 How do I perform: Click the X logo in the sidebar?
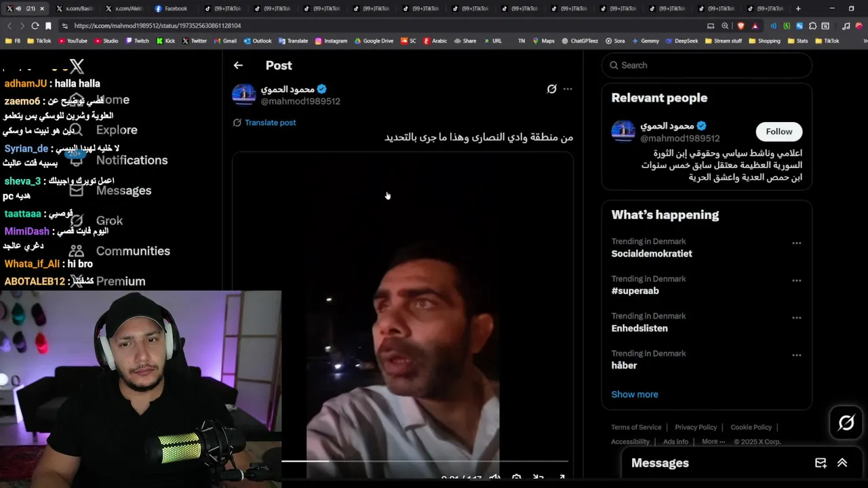coord(77,66)
